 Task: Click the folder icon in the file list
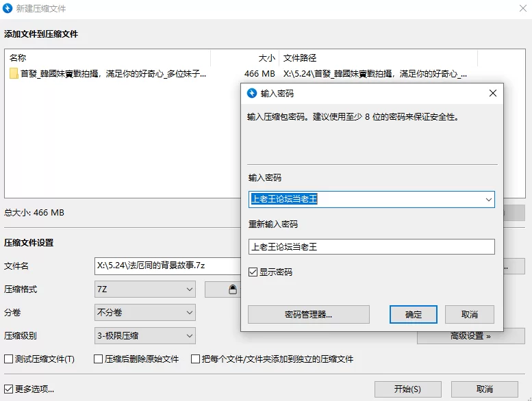(x=14, y=74)
